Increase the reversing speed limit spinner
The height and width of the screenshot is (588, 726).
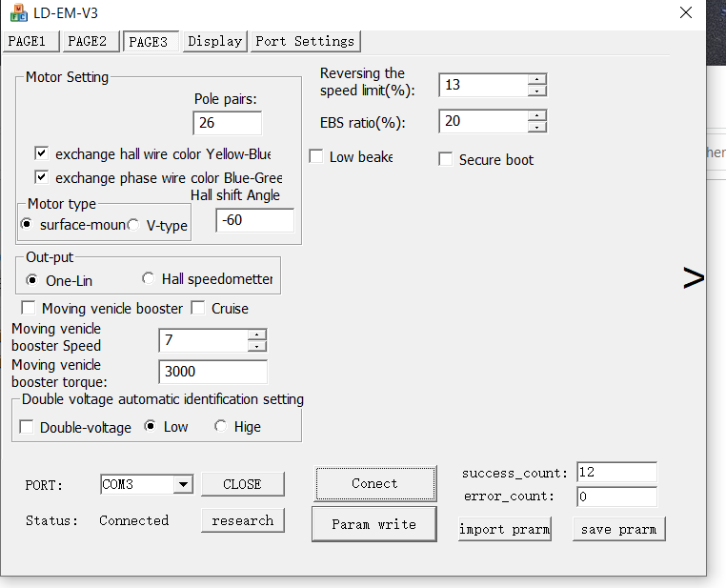point(537,79)
